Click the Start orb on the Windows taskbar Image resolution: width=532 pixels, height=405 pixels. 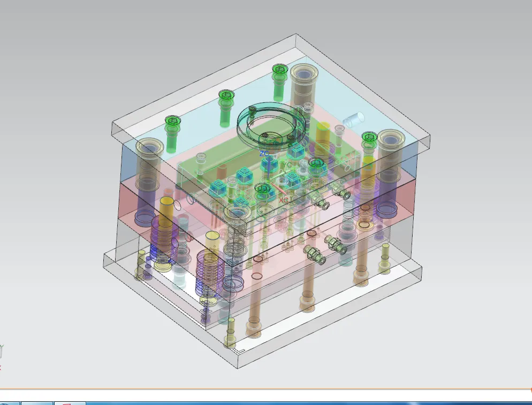[x=8, y=402]
